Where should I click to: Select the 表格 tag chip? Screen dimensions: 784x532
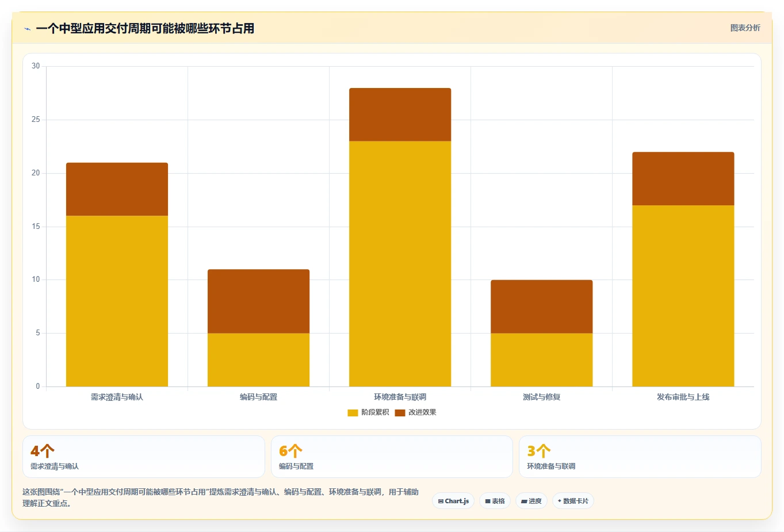tap(495, 501)
